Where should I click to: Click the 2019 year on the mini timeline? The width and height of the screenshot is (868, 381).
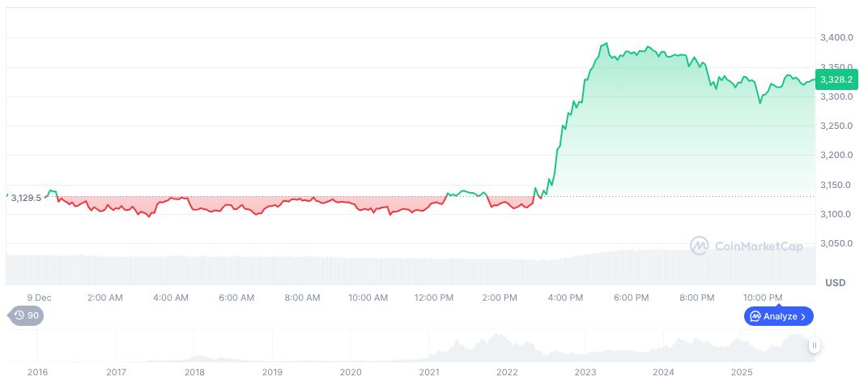point(272,372)
